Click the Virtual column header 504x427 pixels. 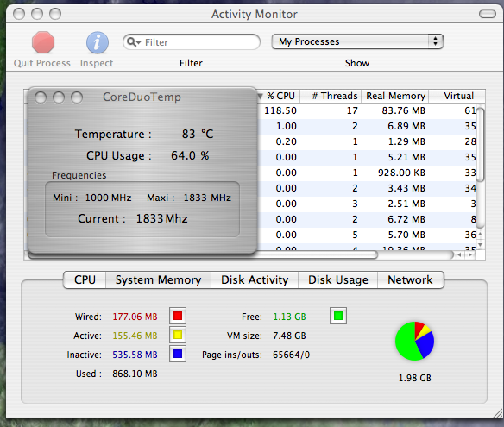point(457,96)
